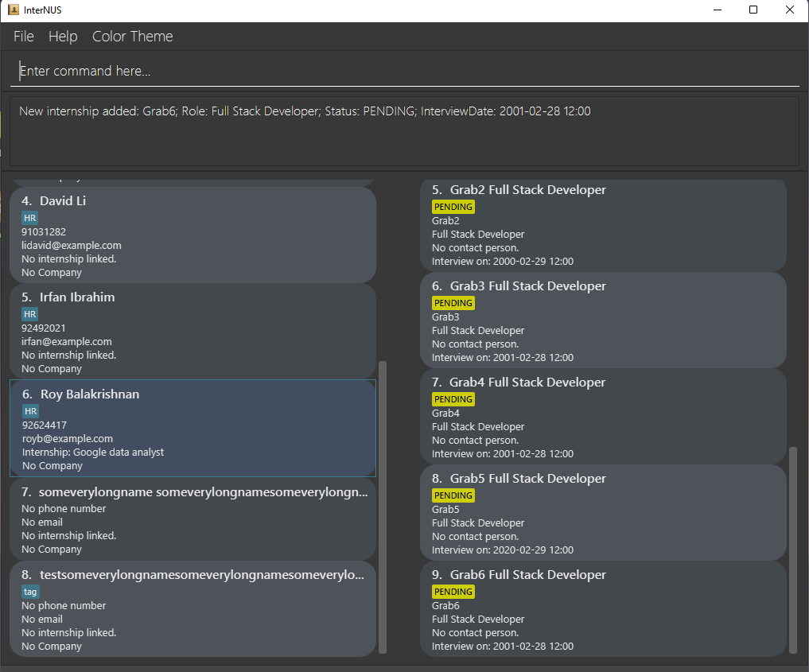Screen dimensions: 809x672
Task: Click the Enter command here input field
Action: 404,71
